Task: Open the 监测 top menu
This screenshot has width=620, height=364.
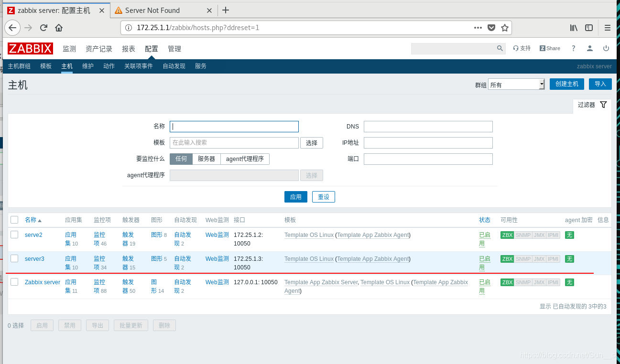Action: pyautogui.click(x=69, y=49)
